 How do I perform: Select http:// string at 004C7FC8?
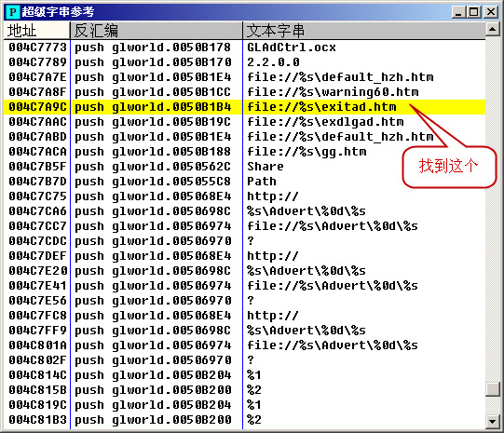pyautogui.click(x=273, y=316)
